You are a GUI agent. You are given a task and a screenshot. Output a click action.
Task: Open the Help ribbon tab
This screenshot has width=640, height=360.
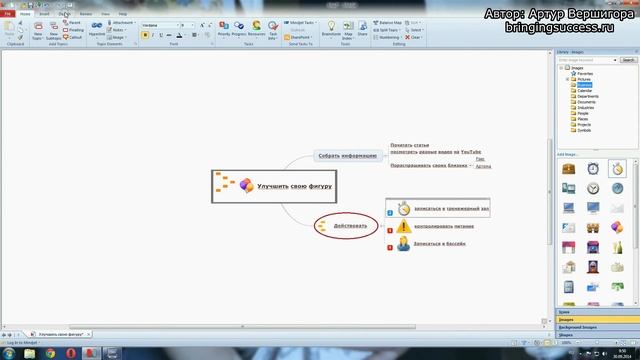[x=122, y=14]
